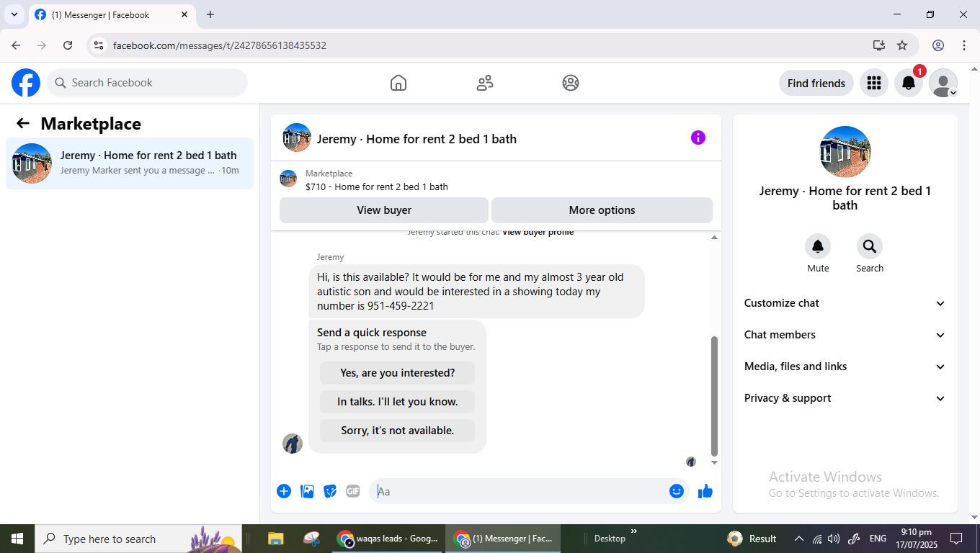Image resolution: width=980 pixels, height=553 pixels.
Task: Click the chat scrollbar up arrow
Action: pos(714,238)
